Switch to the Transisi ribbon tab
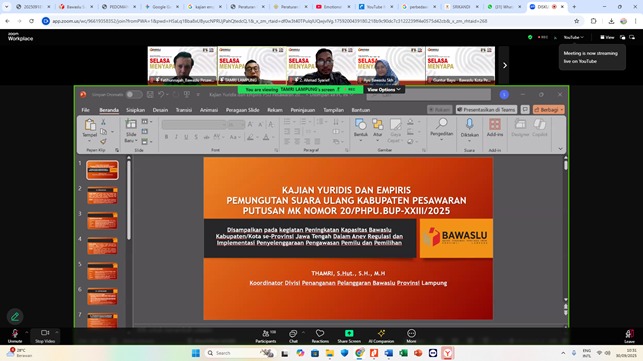The image size is (643, 361). coord(184,110)
